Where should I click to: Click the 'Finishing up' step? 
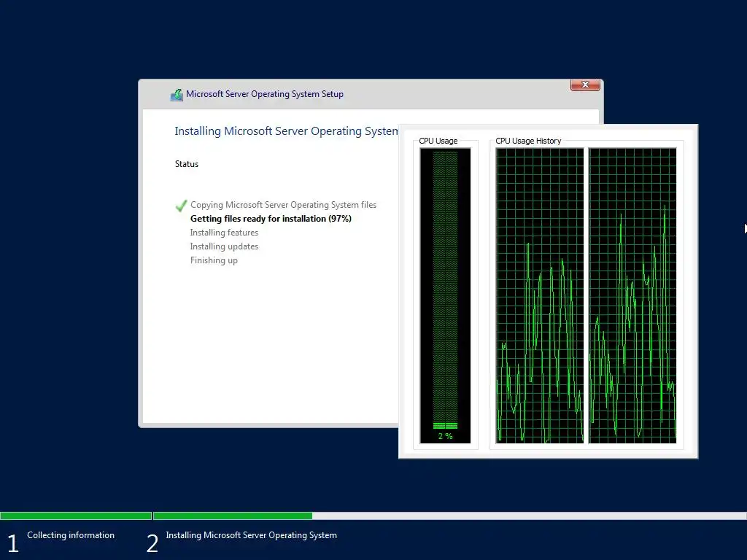click(x=214, y=260)
